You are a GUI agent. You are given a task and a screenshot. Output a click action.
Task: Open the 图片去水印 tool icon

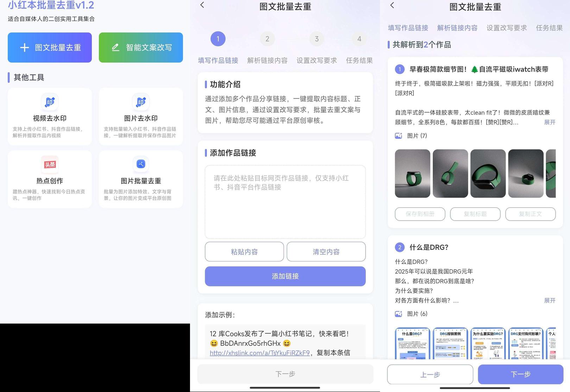click(x=141, y=102)
